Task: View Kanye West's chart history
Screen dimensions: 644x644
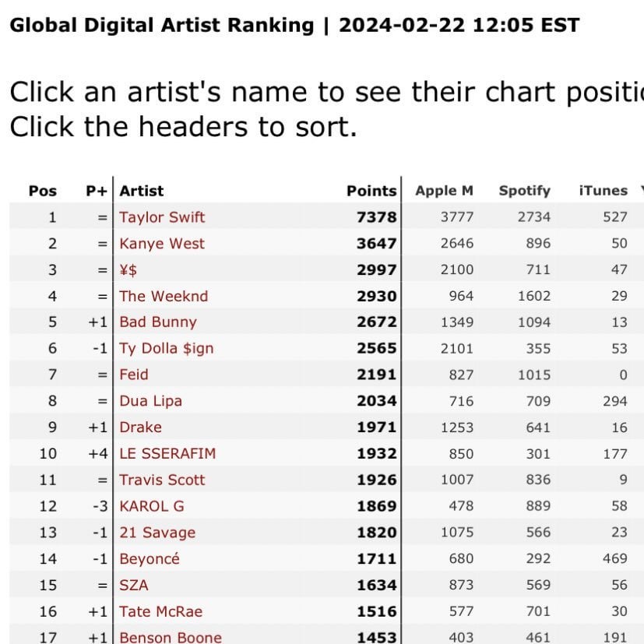Action: pyautogui.click(x=160, y=244)
